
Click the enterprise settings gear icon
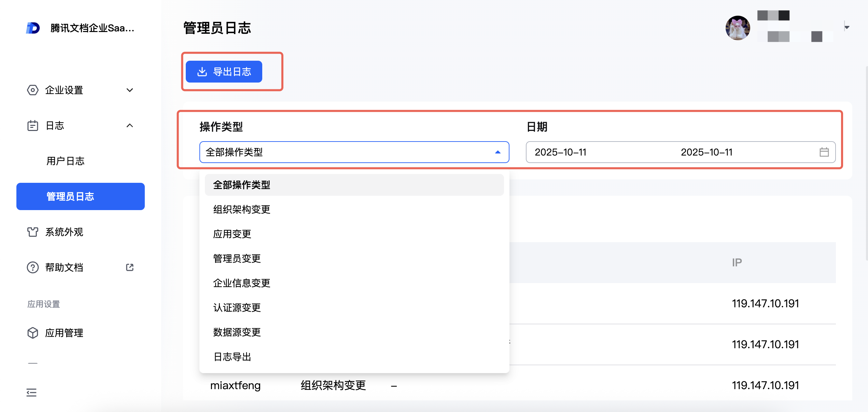click(32, 90)
